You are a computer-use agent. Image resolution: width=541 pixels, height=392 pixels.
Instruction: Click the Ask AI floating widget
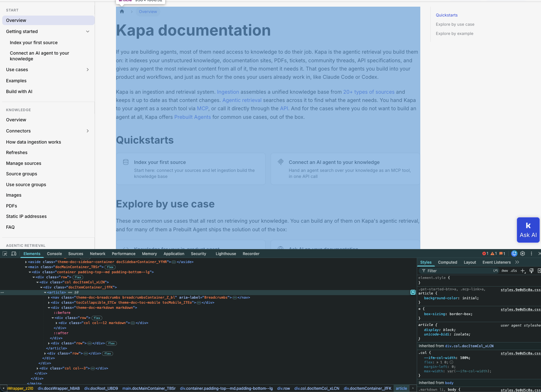coord(528,230)
